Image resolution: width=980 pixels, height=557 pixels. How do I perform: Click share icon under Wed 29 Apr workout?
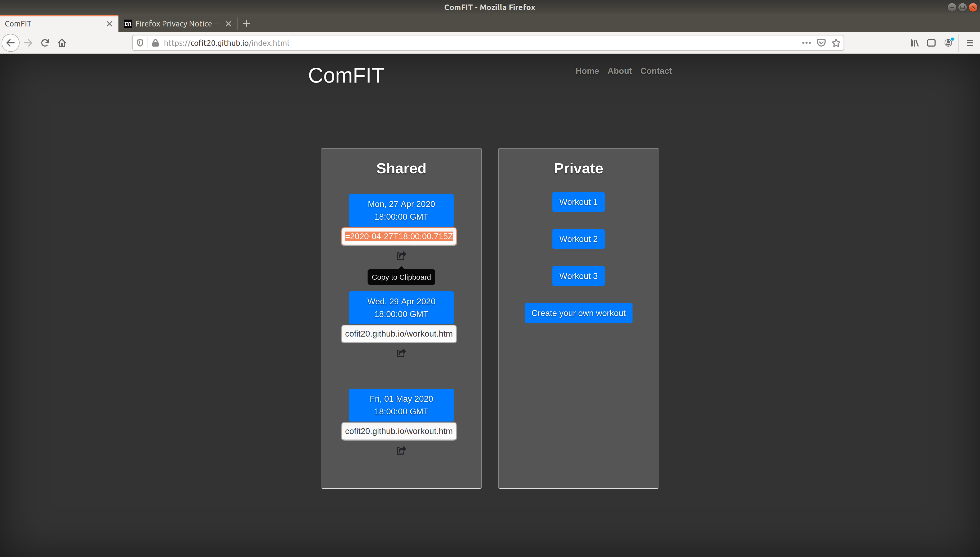[x=401, y=353]
